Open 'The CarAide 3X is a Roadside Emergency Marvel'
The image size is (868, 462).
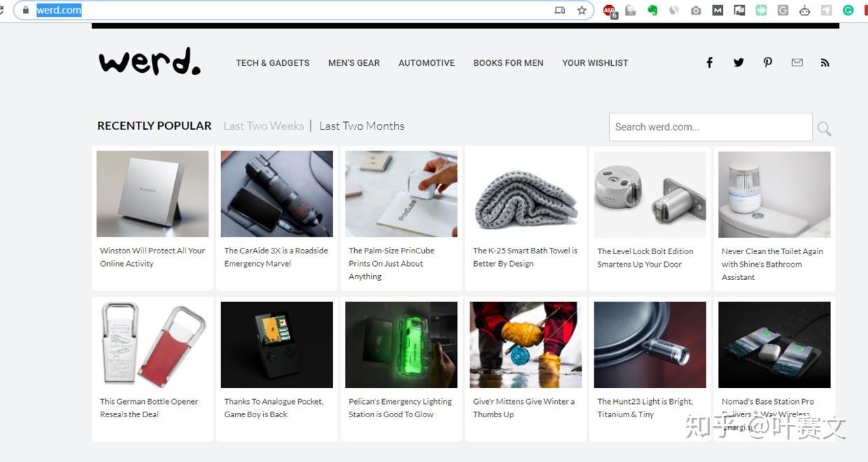(x=276, y=257)
